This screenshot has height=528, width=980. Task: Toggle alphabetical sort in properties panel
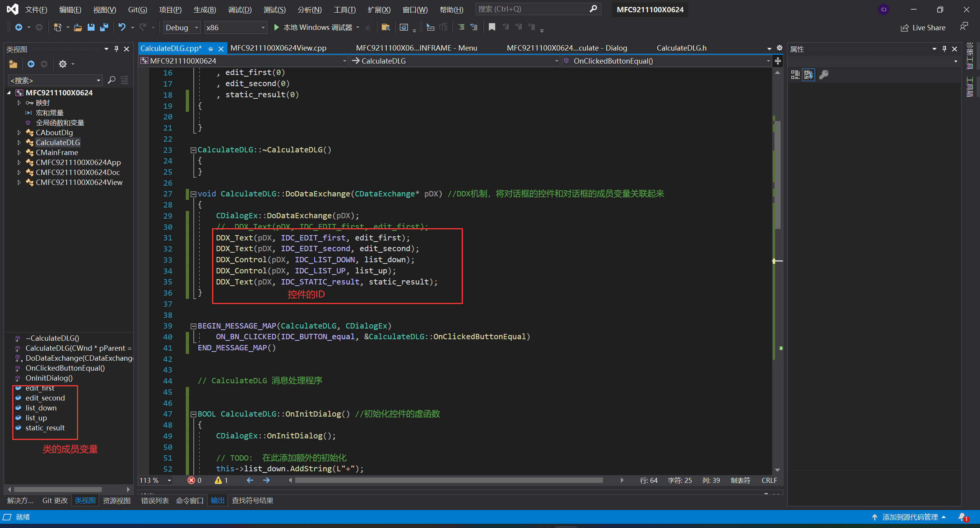click(808, 75)
